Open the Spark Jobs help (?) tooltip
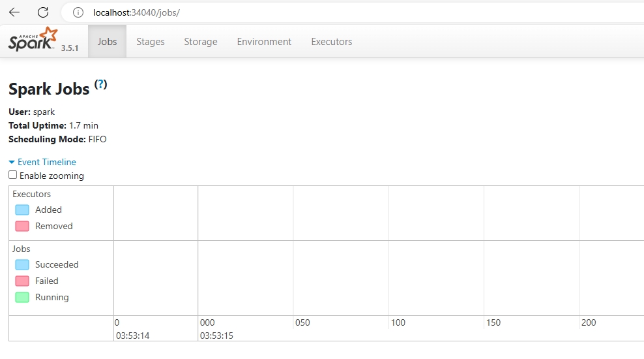Screen dimensions: 644x359 point(100,84)
